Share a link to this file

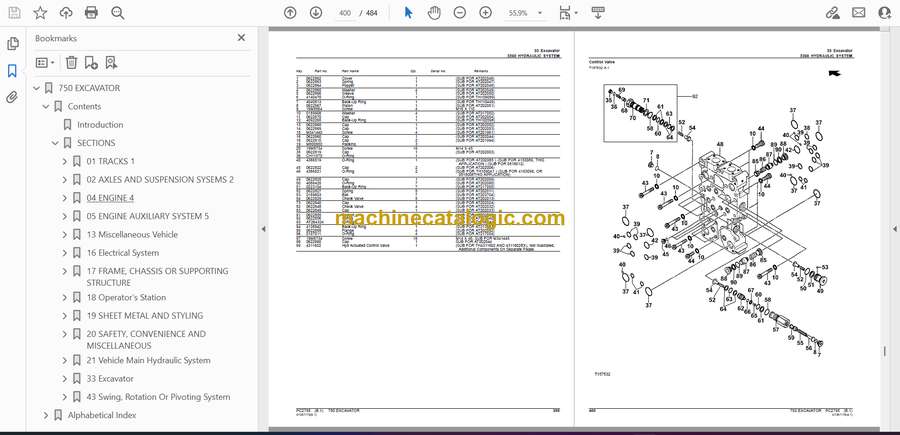pyautogui.click(x=832, y=13)
